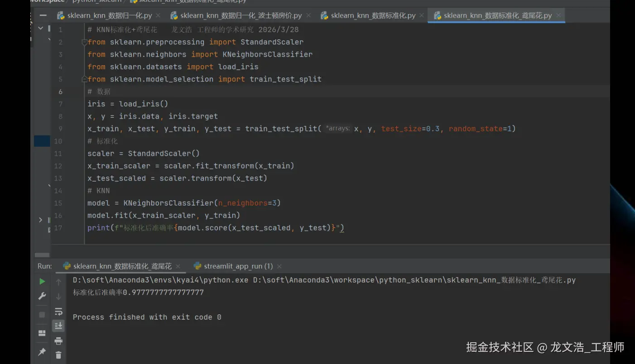Close sklearn_knn_数据标准化_鸢尾花.py editor tab
This screenshot has height=364, width=635.
[558, 15]
